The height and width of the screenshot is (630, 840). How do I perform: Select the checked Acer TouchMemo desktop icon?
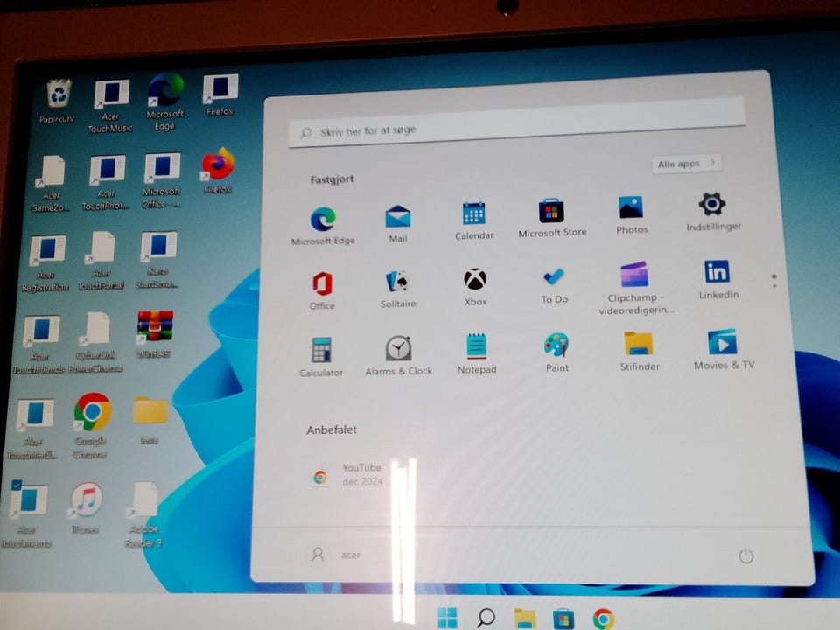point(27,514)
